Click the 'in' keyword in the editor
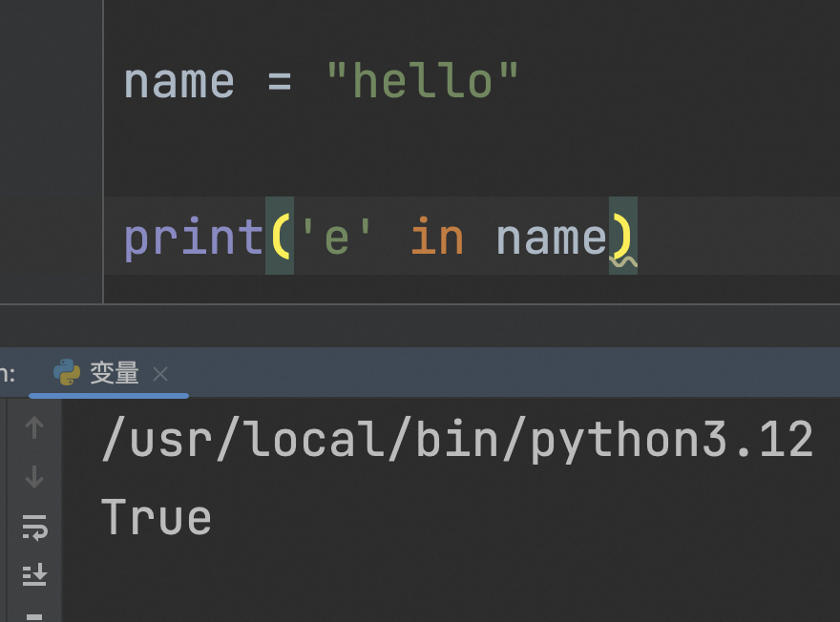 pyautogui.click(x=436, y=237)
